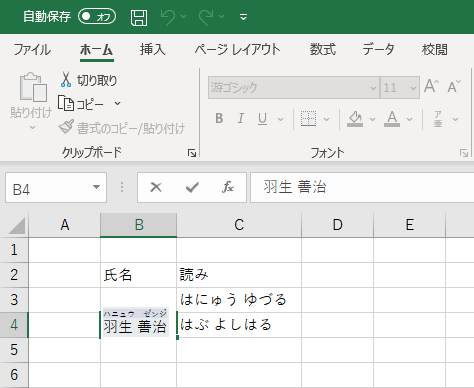Open the borders dropdown arrow
Screen dimensions: 474x388
tap(327, 119)
